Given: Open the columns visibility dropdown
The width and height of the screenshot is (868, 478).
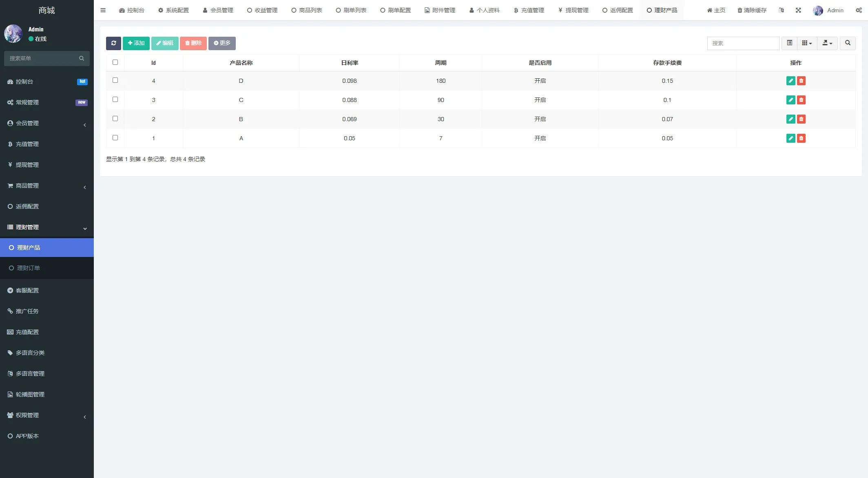Looking at the screenshot, I should [807, 43].
